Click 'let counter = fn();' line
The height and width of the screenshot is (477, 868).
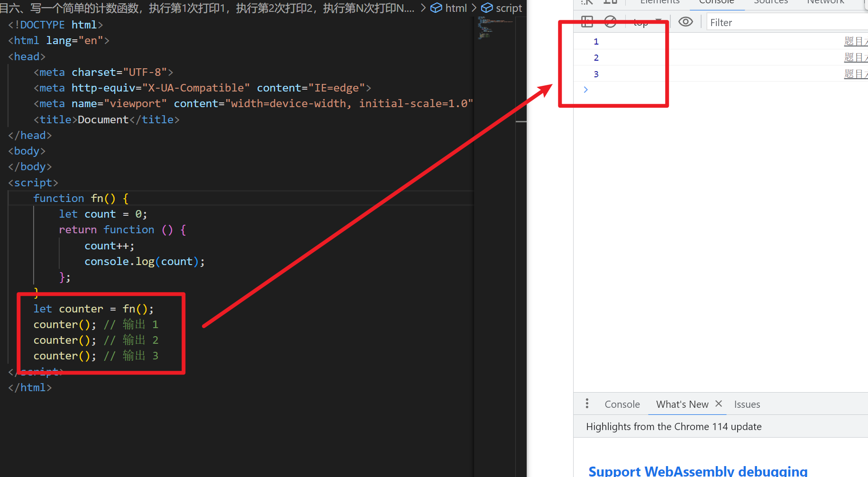pos(93,309)
